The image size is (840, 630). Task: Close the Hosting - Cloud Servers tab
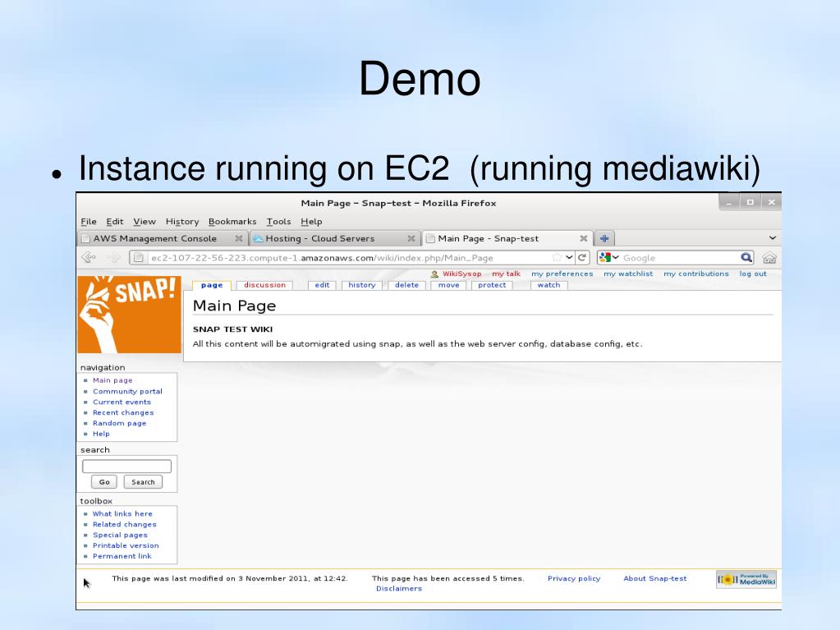click(411, 238)
